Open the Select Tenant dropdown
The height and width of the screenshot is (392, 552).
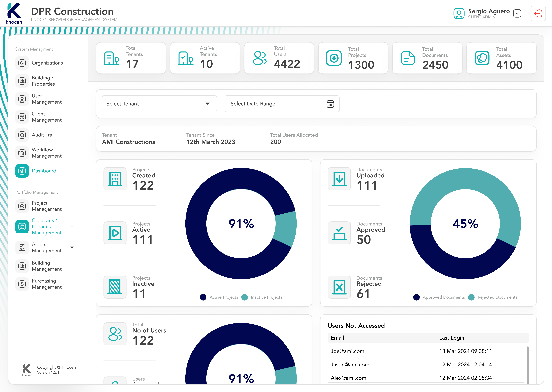point(159,104)
